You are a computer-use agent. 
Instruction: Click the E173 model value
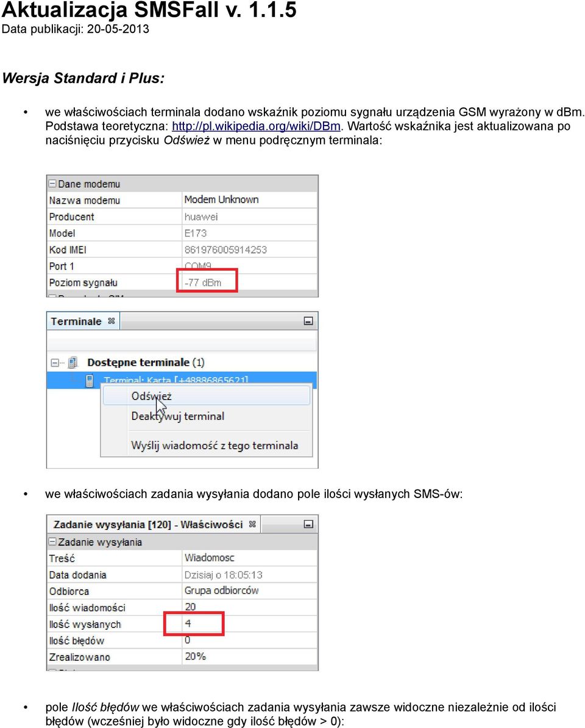tap(196, 233)
